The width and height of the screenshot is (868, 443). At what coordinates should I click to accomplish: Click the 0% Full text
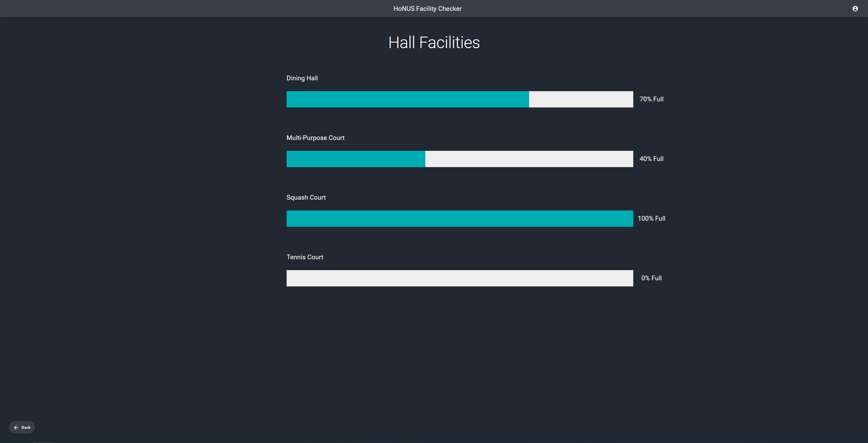tap(651, 278)
